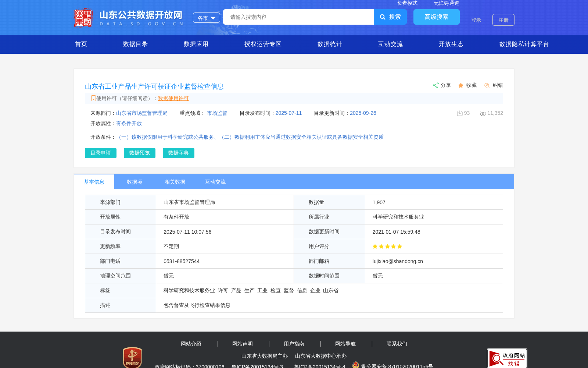The height and width of the screenshot is (368, 588).
Task: Open 高级搜索 advanced search
Action: (437, 17)
